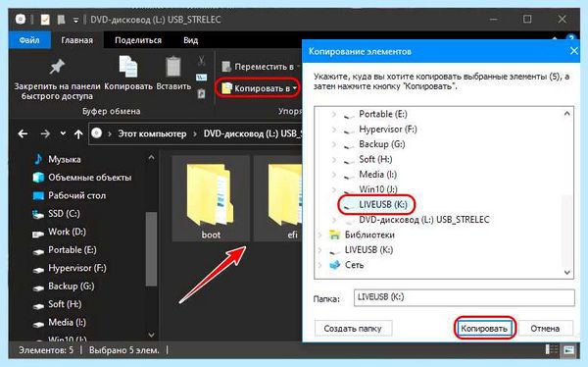Click Создать папку button
Viewport: 588px width, 367px height.
tap(353, 329)
